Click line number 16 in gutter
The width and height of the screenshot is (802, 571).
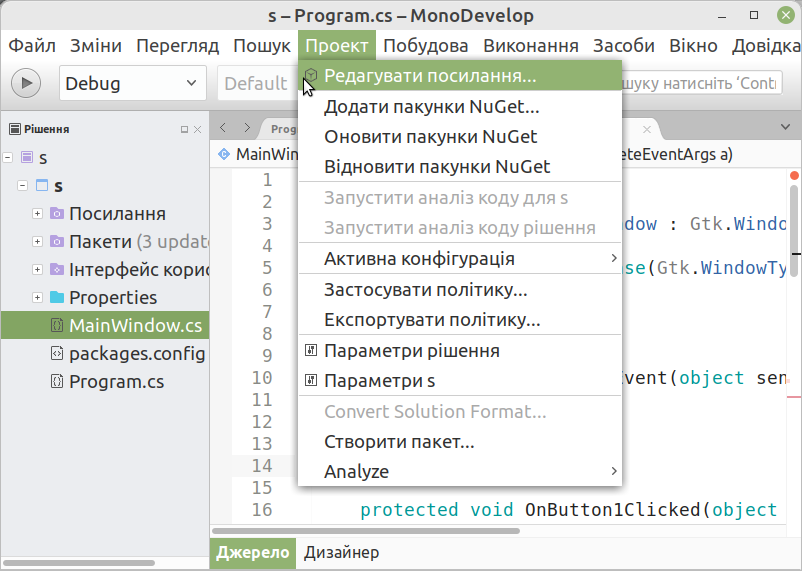click(x=262, y=510)
